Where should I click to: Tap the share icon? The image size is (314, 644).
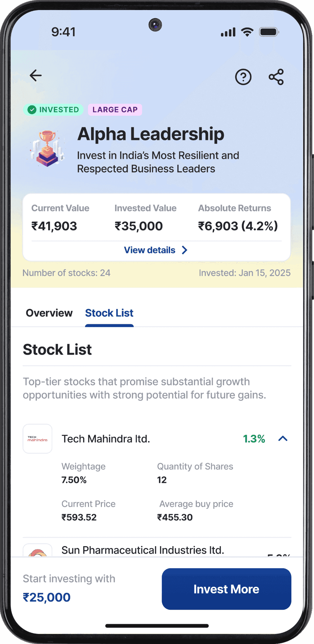276,77
